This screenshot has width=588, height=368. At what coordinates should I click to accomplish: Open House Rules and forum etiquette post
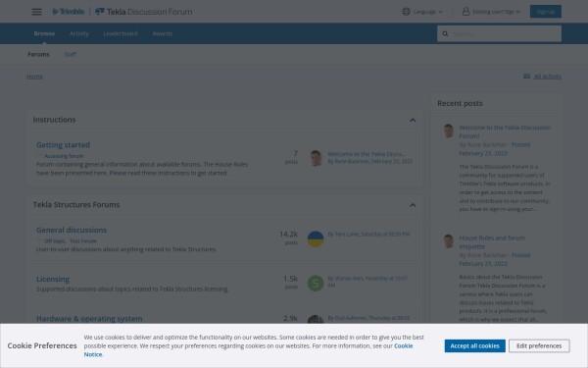(x=492, y=242)
